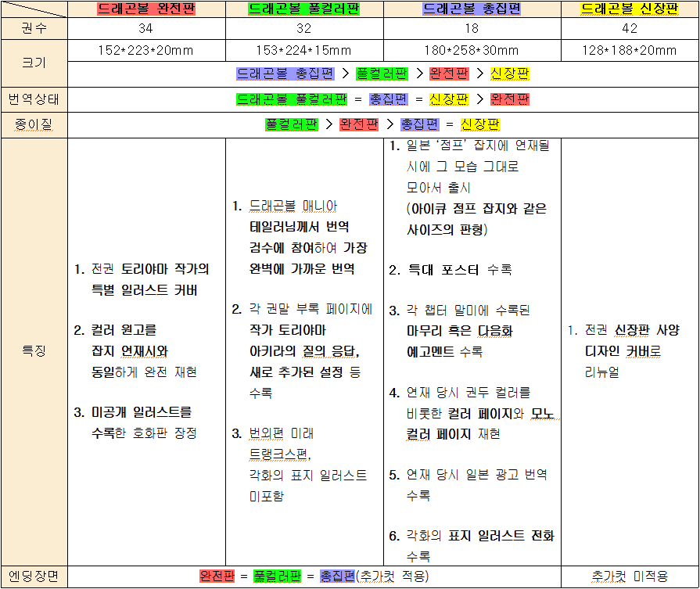Click feature '드래곤볼 매니아 테일러님께서 번역 검수에 참여'
The width and height of the screenshot is (700, 589).
(x=300, y=237)
